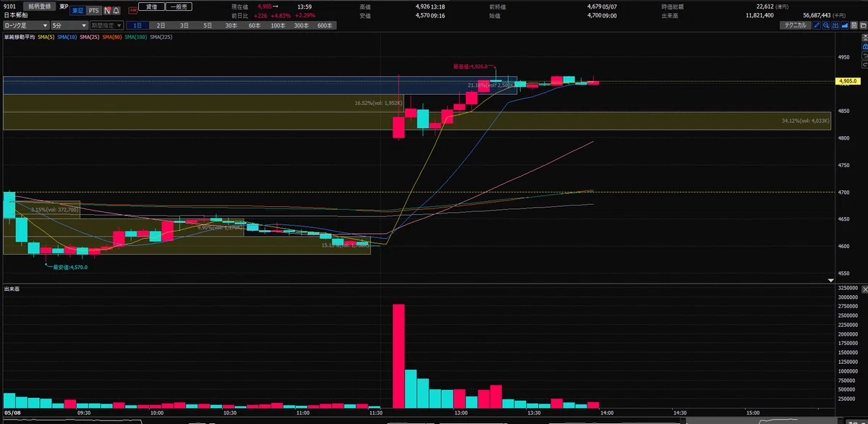
Task: Click the SMA(225) legend label
Action: click(161, 36)
